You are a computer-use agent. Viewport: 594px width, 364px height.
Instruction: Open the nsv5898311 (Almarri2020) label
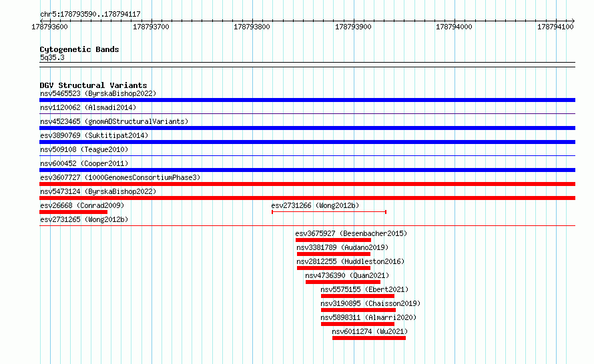click(x=368, y=317)
